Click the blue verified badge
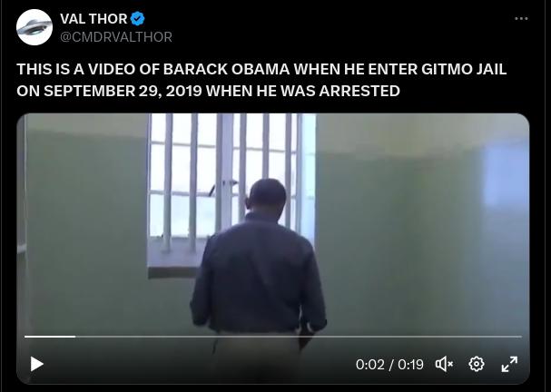 pos(137,19)
